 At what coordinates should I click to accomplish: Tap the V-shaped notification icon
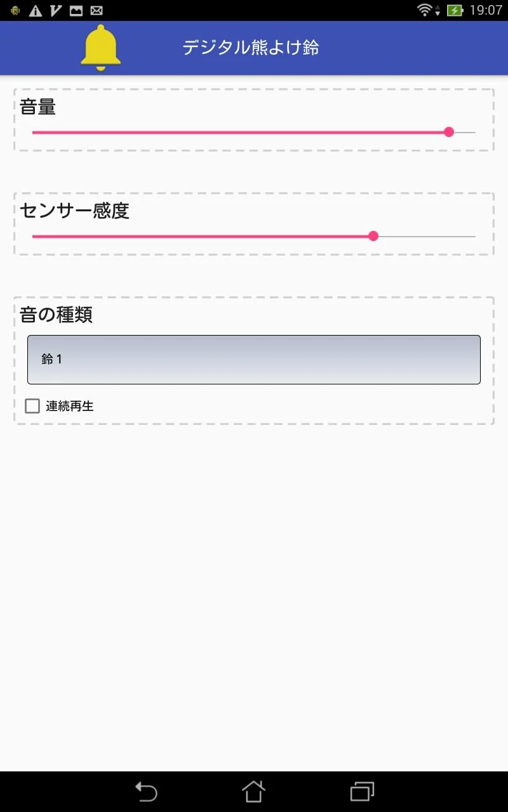click(x=56, y=11)
